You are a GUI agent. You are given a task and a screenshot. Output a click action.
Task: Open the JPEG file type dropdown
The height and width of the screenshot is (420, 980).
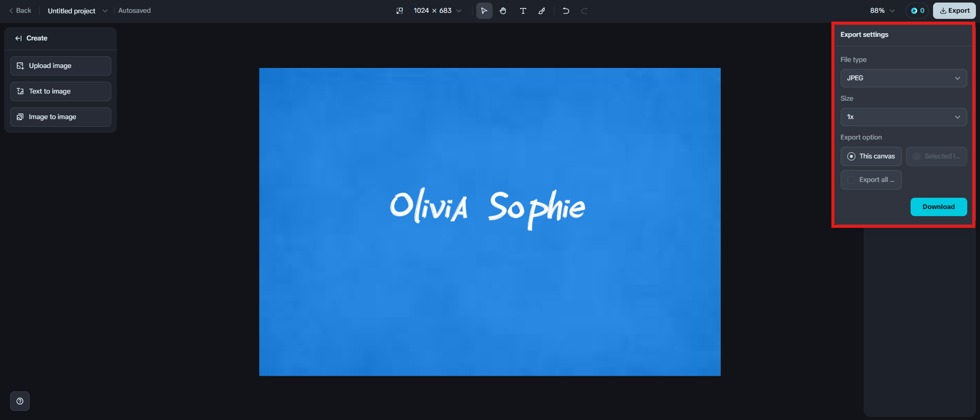904,78
